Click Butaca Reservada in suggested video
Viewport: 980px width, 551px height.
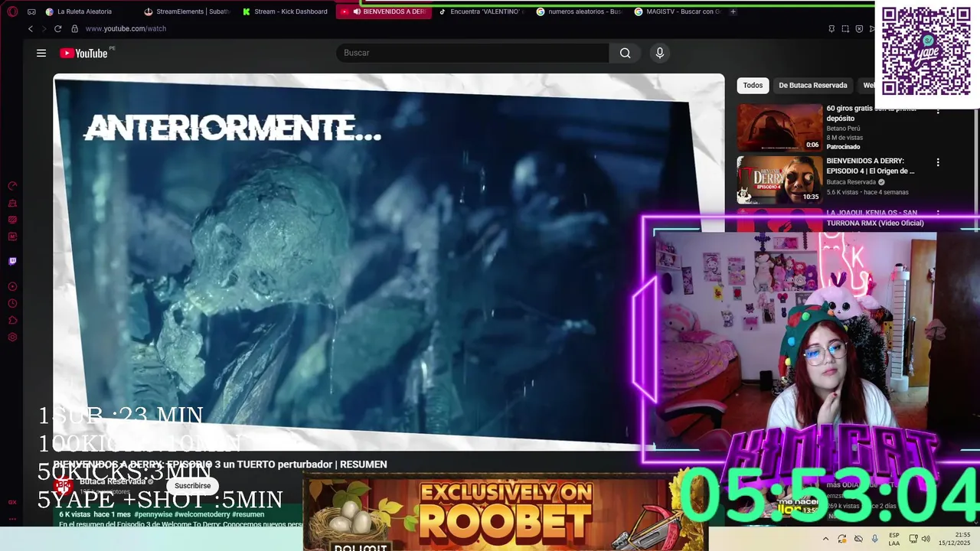(x=851, y=182)
